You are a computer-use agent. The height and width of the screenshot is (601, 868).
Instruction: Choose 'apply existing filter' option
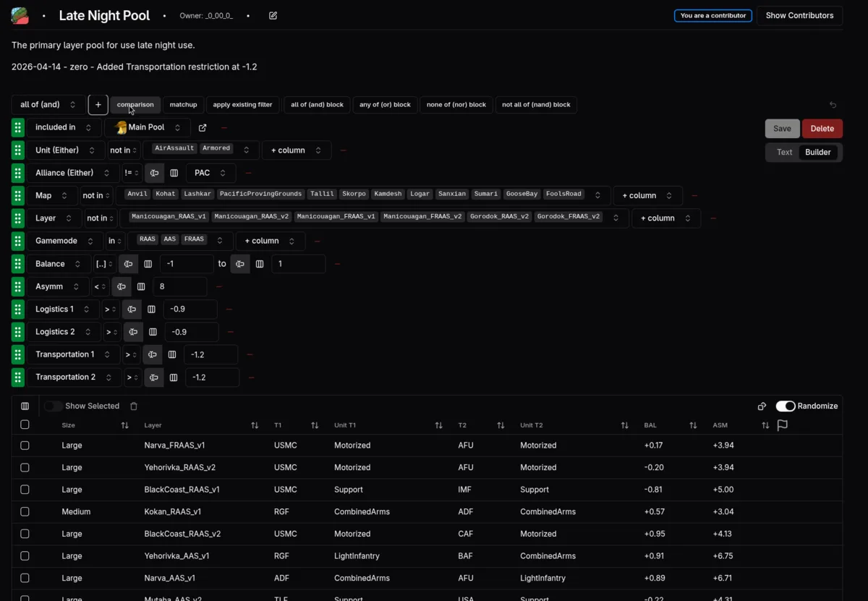click(242, 105)
